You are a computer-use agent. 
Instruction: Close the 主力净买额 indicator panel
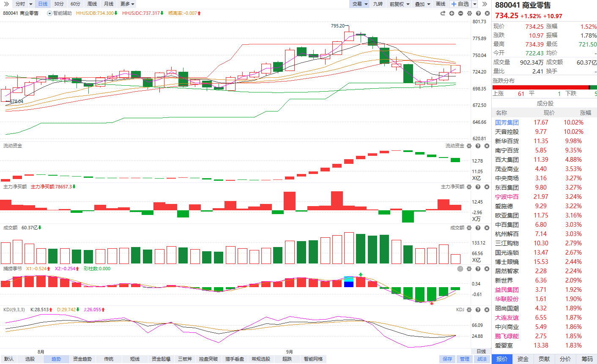[487, 187]
